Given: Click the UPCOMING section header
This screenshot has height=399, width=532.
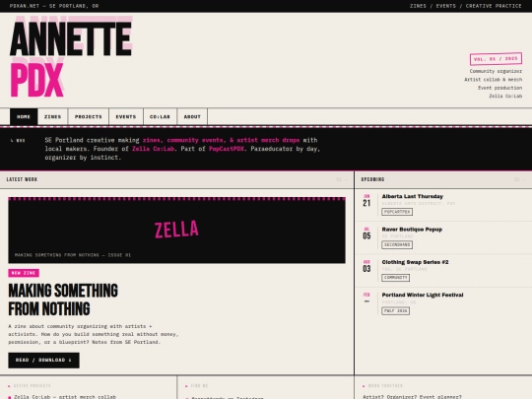Looking at the screenshot, I should point(372,179).
